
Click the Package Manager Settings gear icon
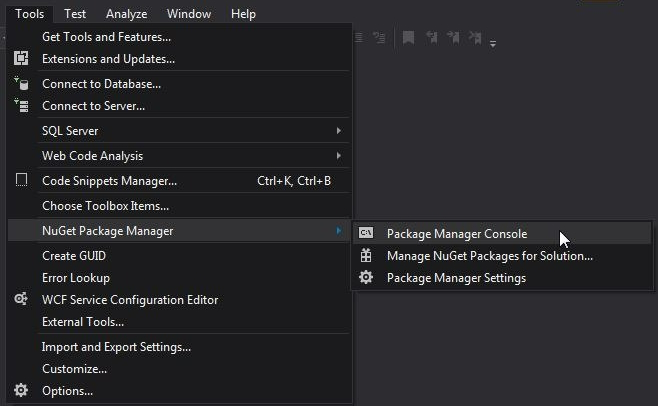click(x=366, y=277)
